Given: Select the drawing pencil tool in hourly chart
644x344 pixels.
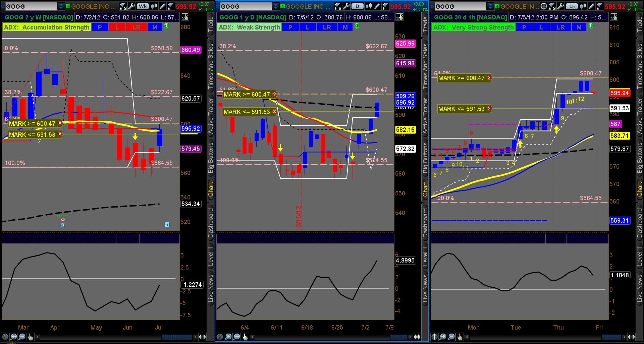Looking at the screenshot, I should coord(591,6).
